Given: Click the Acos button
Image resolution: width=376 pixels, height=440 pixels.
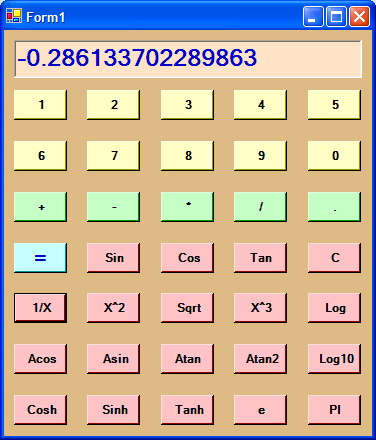Looking at the screenshot, I should pos(40,359).
